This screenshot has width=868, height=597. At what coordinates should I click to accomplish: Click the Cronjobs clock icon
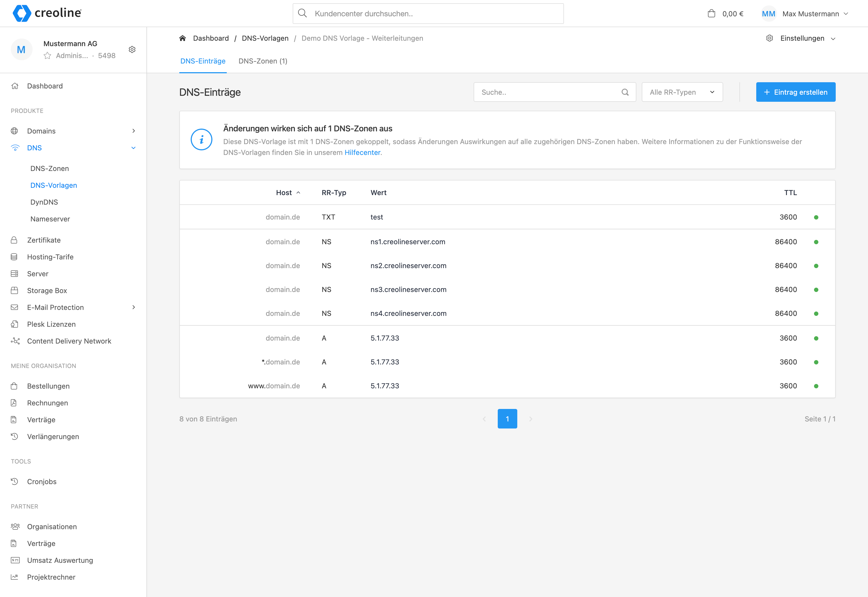click(x=15, y=481)
